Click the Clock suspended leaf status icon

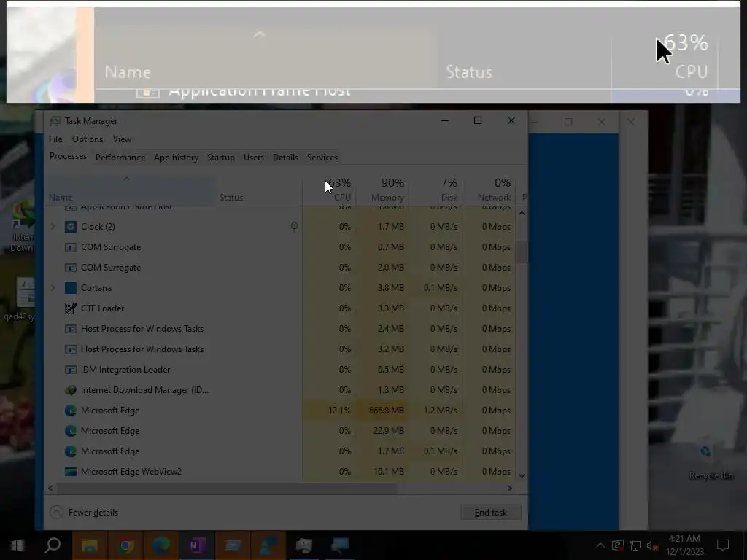click(x=295, y=227)
